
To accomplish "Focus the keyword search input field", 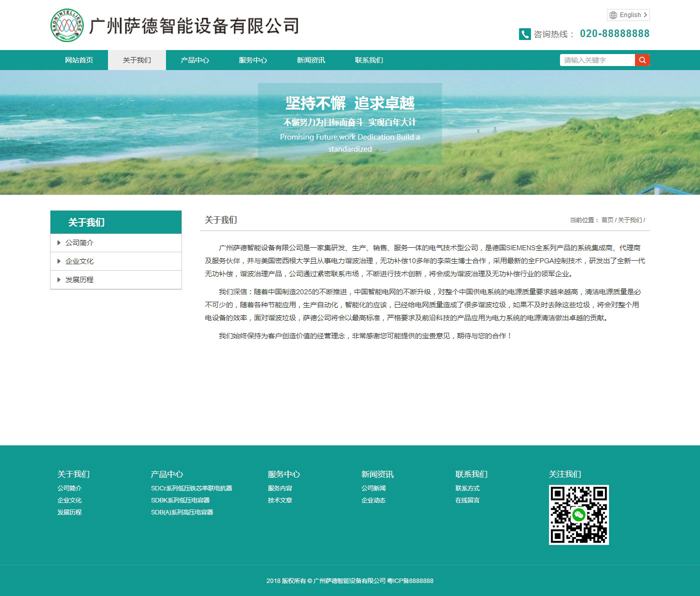I will click(597, 60).
